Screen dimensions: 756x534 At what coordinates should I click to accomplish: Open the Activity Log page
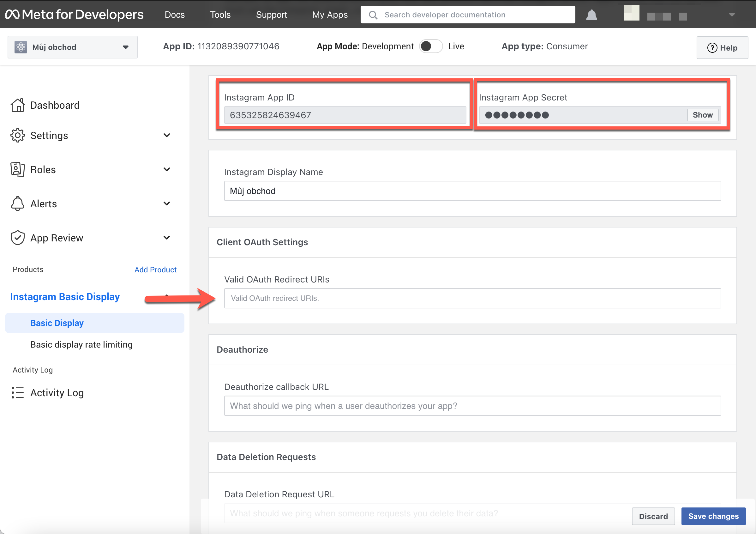click(57, 393)
